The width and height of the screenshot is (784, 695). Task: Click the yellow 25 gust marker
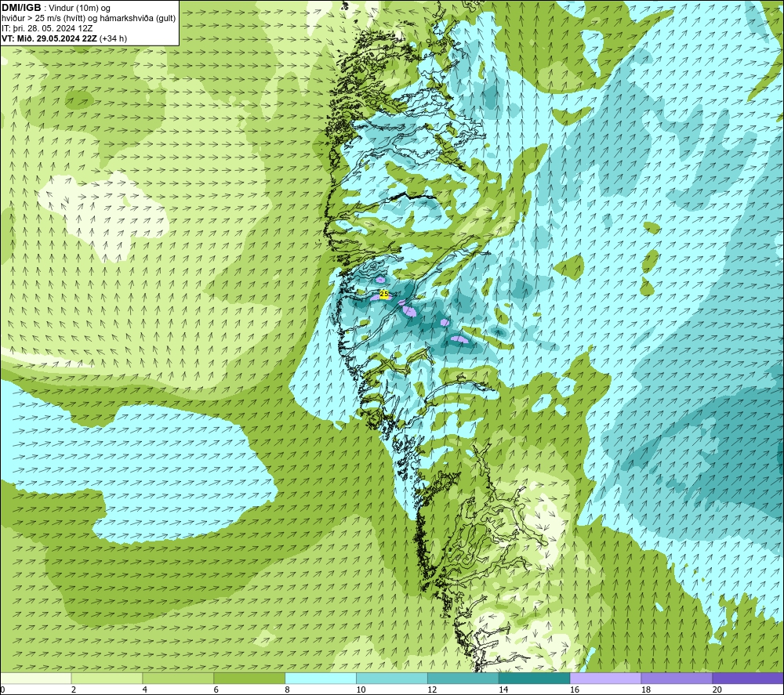click(x=384, y=294)
